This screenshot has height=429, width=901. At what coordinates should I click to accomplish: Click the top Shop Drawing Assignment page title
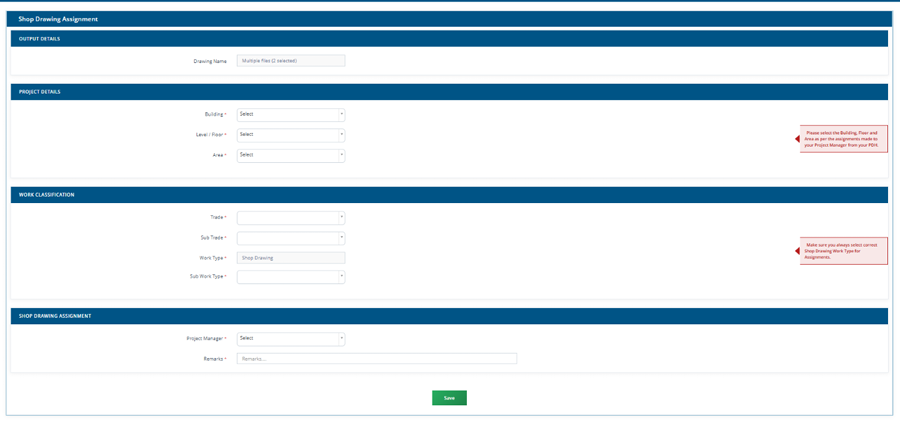(58, 19)
